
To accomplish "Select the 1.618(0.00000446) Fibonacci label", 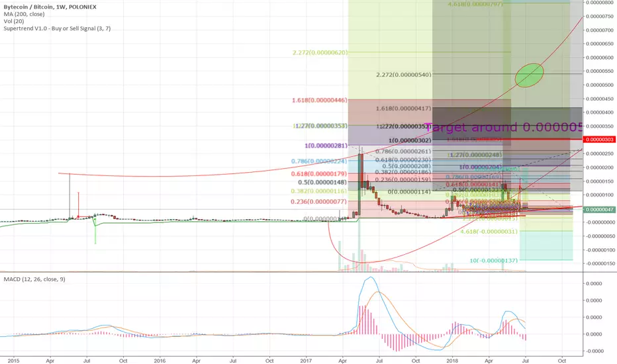I will tap(320, 101).
